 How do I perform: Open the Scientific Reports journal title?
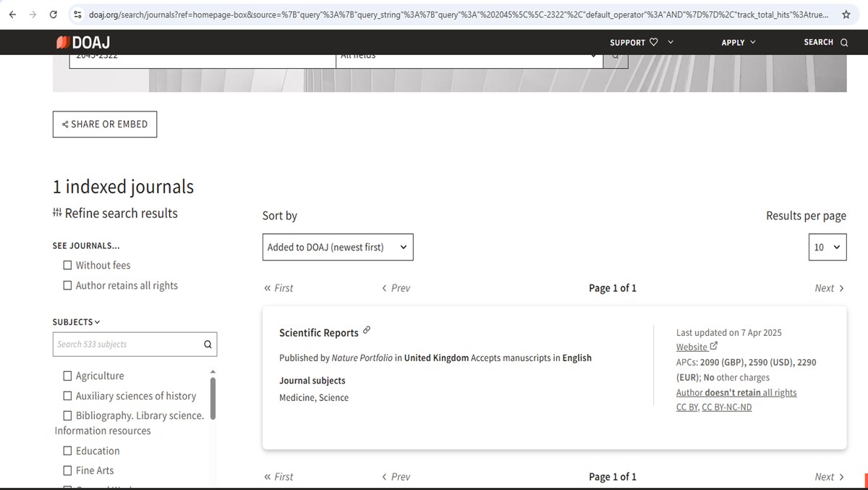click(x=319, y=333)
